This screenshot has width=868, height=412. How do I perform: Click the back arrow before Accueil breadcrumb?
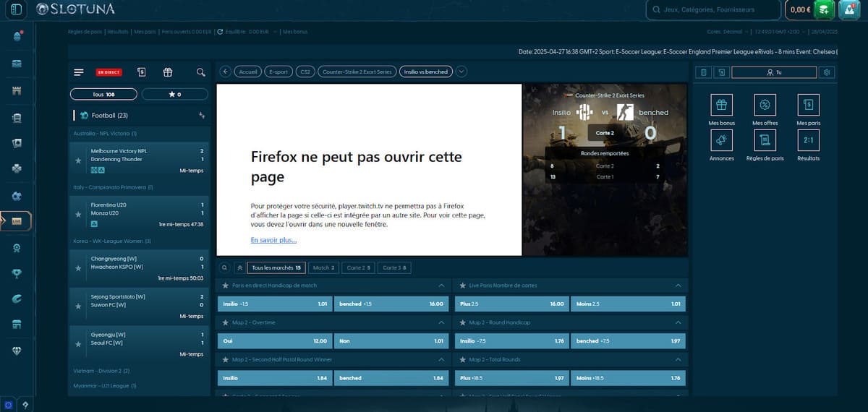[x=225, y=72]
